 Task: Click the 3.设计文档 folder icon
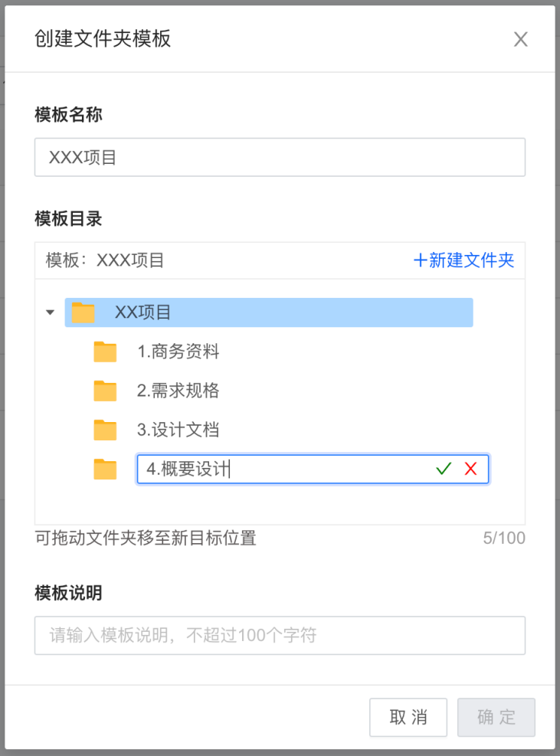[105, 430]
